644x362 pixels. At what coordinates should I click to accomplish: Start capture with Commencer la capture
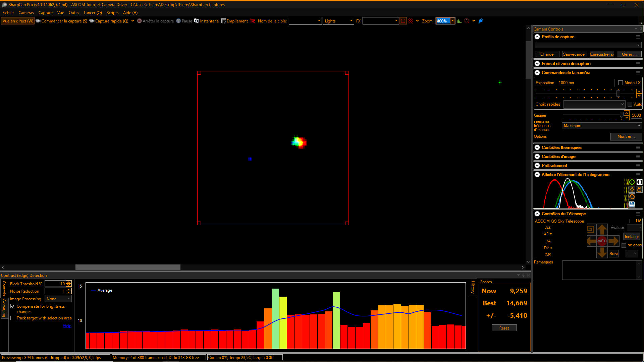(x=61, y=21)
